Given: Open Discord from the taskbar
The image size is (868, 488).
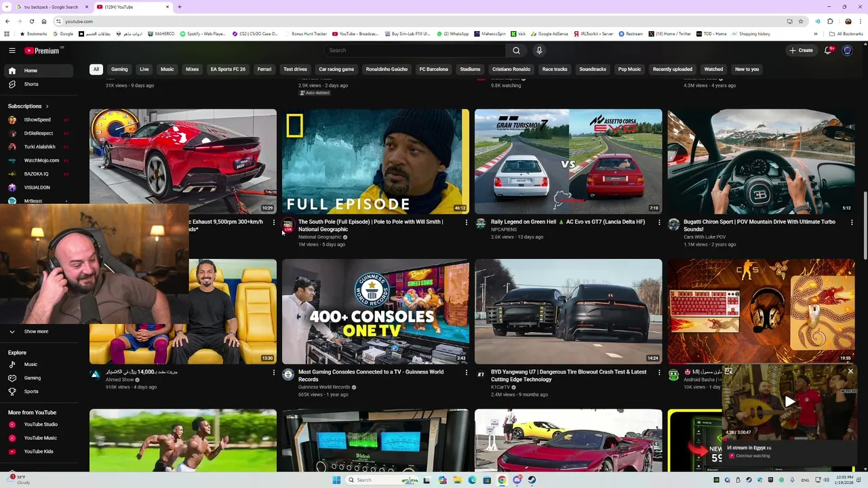Looking at the screenshot, I should tap(517, 480).
